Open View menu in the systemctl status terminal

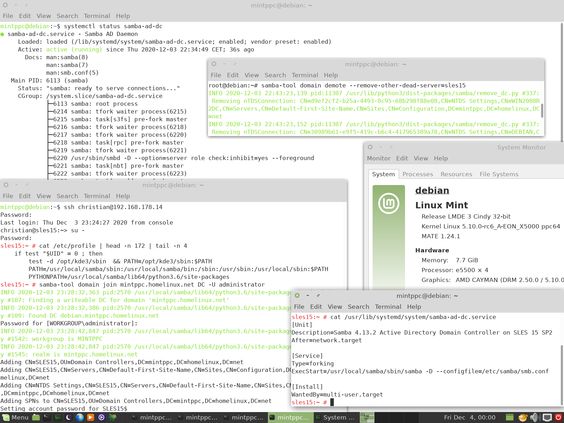tap(44, 16)
